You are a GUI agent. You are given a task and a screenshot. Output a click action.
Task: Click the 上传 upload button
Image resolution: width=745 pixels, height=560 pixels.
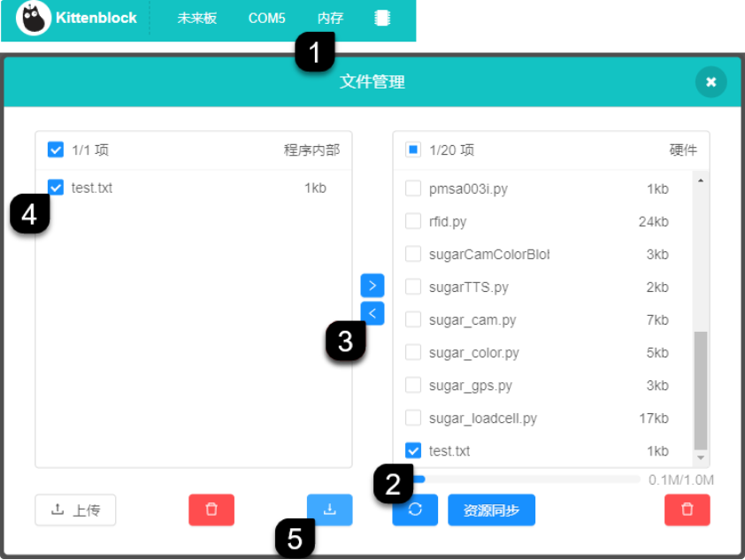click(x=75, y=510)
